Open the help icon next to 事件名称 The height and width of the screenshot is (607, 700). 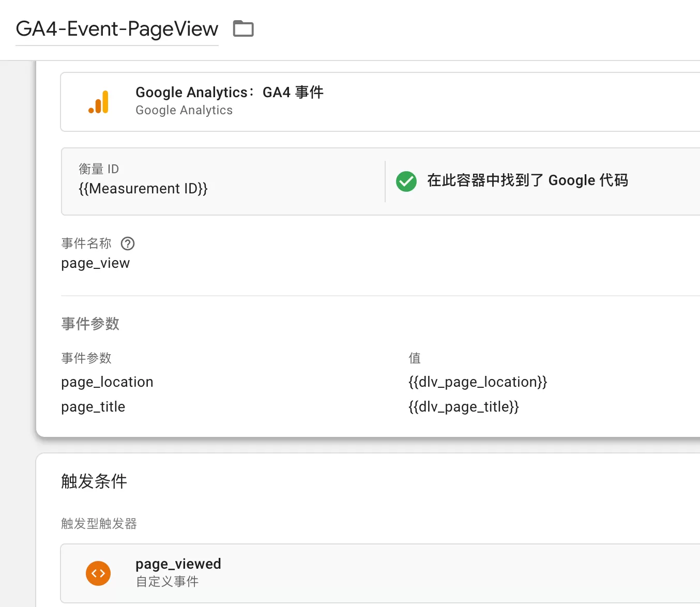[128, 244]
